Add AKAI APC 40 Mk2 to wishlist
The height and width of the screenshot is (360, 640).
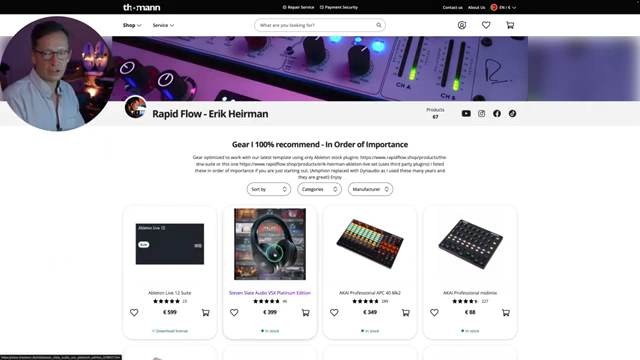334,313
